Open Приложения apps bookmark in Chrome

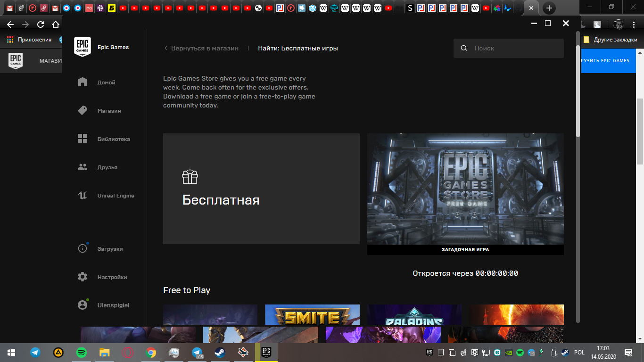29,40
